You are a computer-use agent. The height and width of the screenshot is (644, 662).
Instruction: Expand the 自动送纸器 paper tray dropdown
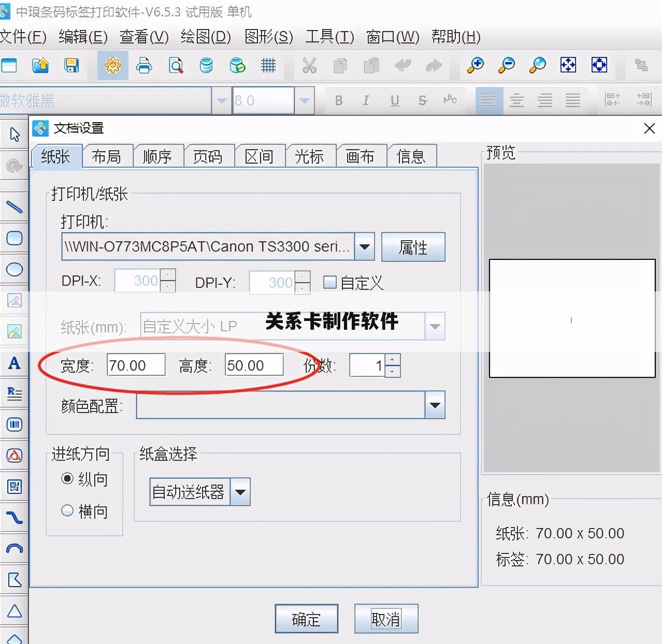tap(240, 492)
